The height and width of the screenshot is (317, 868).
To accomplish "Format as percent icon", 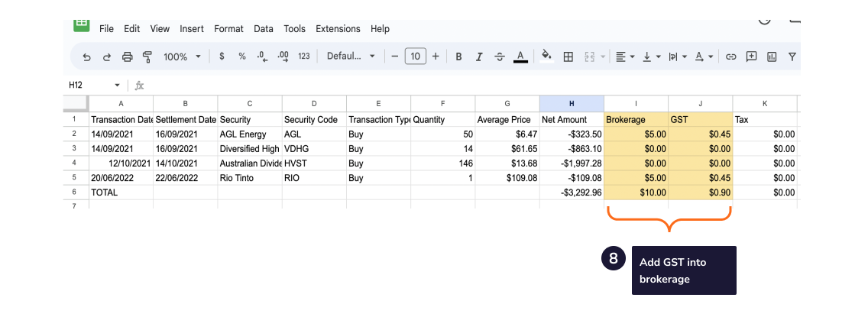I will click(x=242, y=57).
